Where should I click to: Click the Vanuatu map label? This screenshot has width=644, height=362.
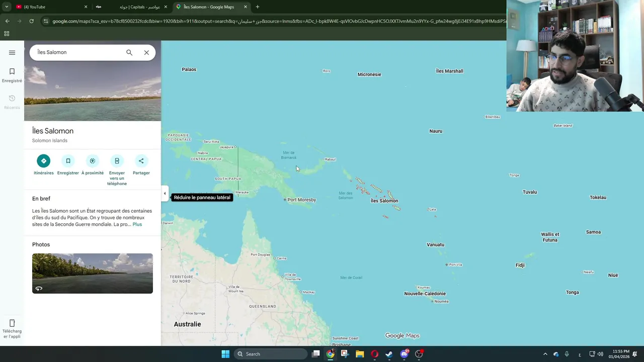436,245
